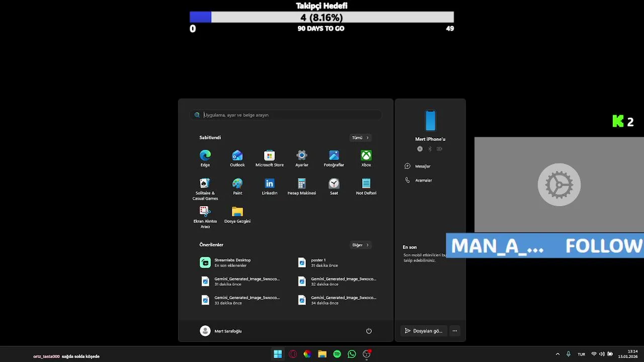Open Spotify from taskbar

[337, 354]
